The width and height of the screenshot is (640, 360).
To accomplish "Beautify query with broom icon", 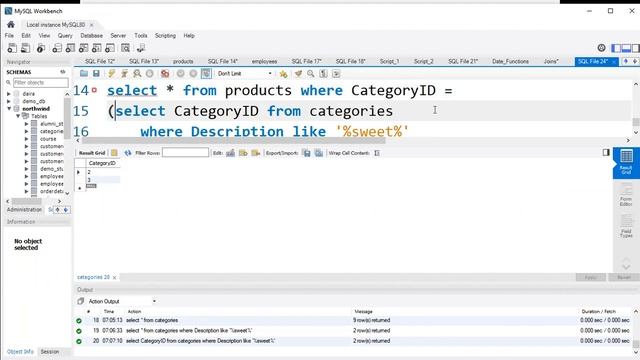I will coord(298,73).
